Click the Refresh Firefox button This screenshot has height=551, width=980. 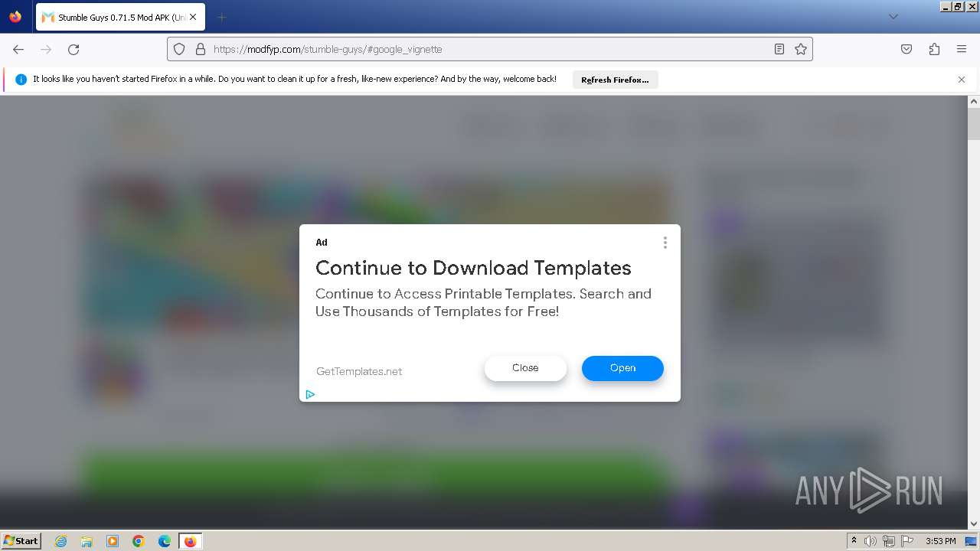tap(615, 80)
